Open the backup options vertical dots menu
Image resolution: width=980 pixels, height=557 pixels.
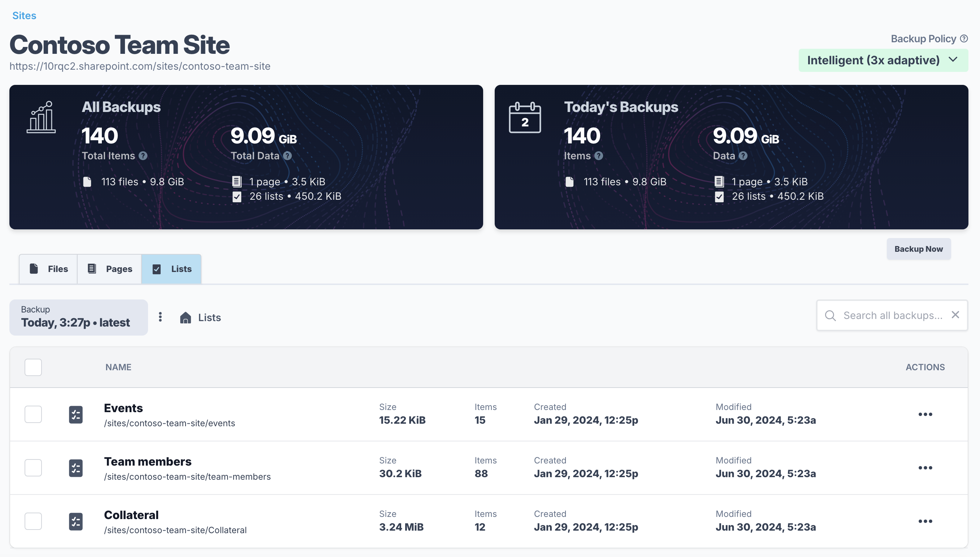(160, 317)
